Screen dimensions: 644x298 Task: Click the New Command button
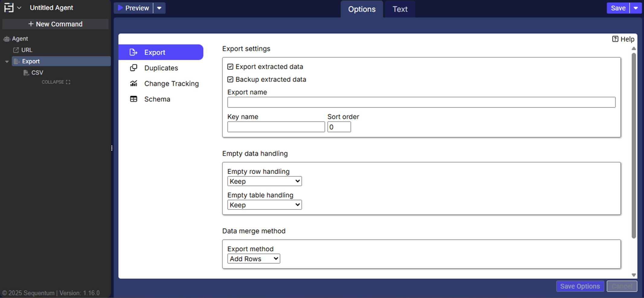[55, 24]
